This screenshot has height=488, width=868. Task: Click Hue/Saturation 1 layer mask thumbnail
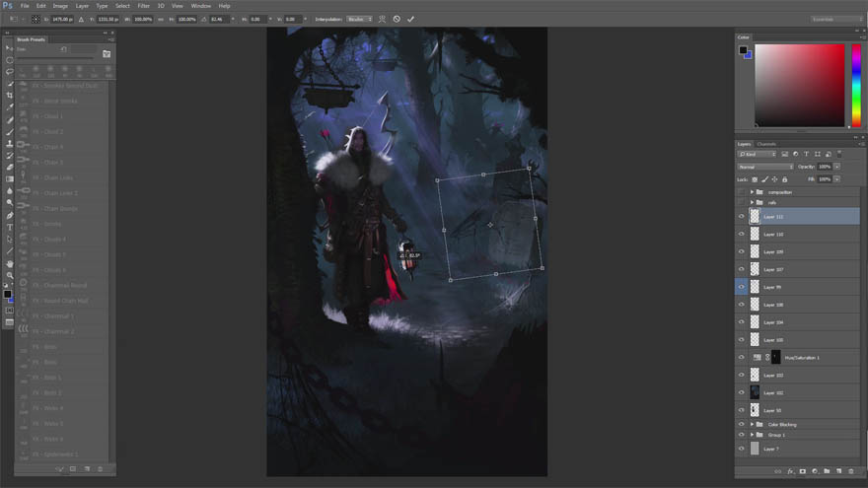[776, 358]
